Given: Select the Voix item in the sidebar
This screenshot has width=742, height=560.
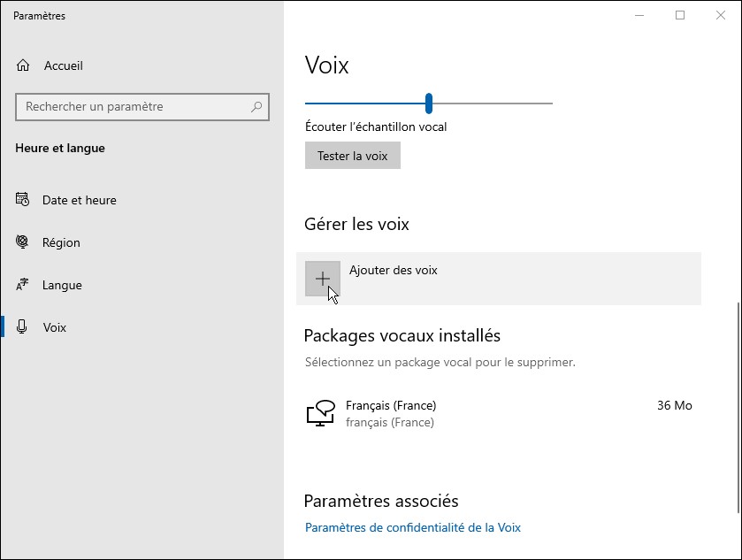Looking at the screenshot, I should [x=55, y=327].
